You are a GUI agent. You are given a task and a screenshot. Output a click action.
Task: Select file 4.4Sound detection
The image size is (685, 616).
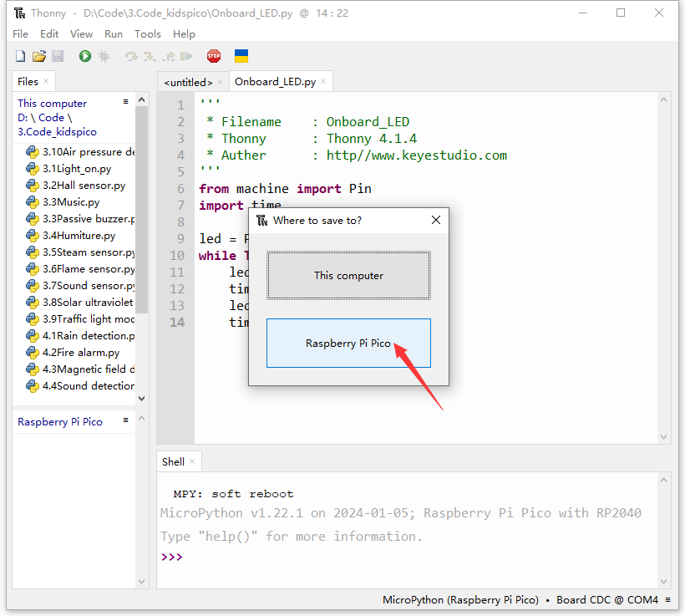pos(89,385)
